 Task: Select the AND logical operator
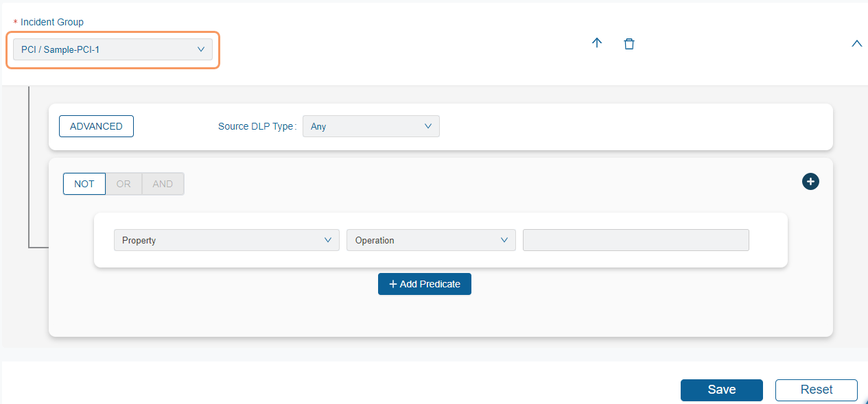click(163, 184)
